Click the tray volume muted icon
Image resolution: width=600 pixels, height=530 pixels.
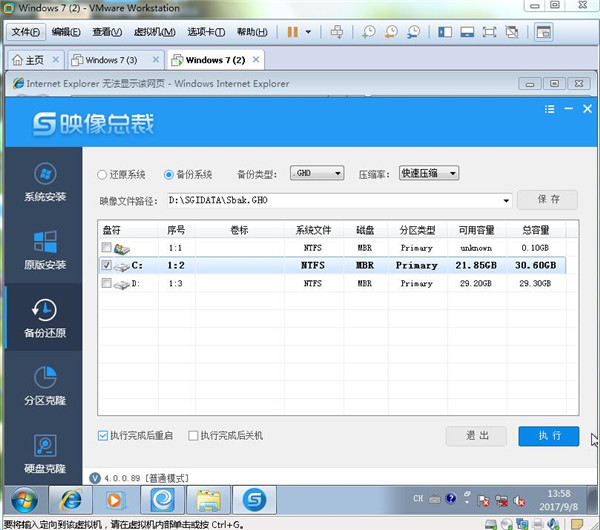[x=519, y=500]
